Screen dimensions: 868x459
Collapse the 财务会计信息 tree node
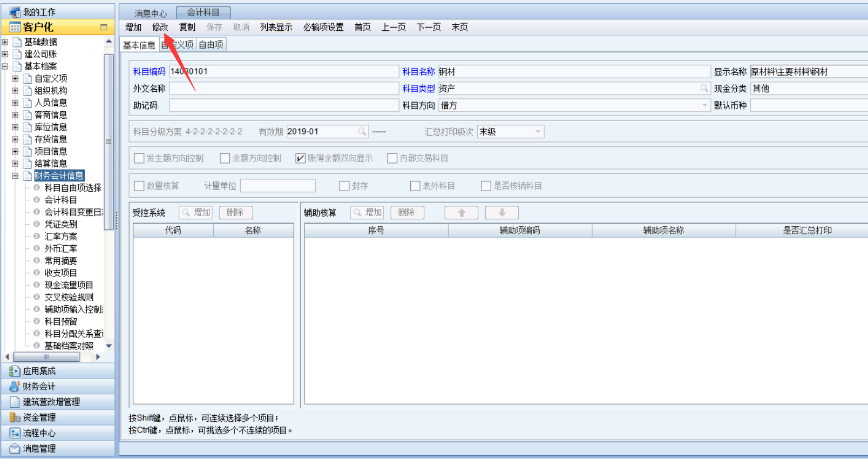15,176
